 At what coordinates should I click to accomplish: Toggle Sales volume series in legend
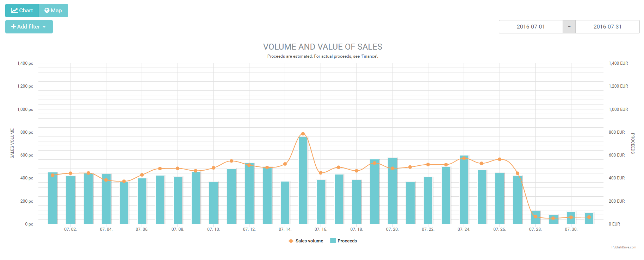[305, 241]
